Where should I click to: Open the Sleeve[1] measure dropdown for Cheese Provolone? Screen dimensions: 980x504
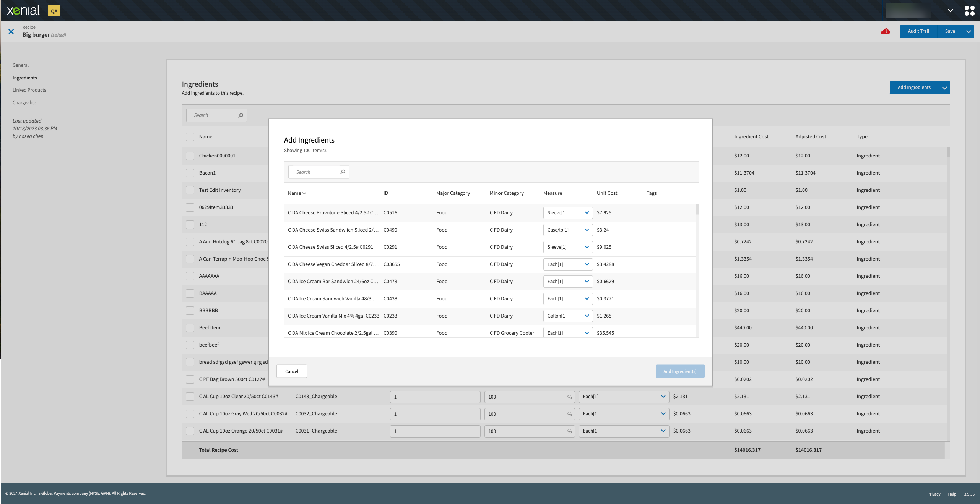point(567,213)
